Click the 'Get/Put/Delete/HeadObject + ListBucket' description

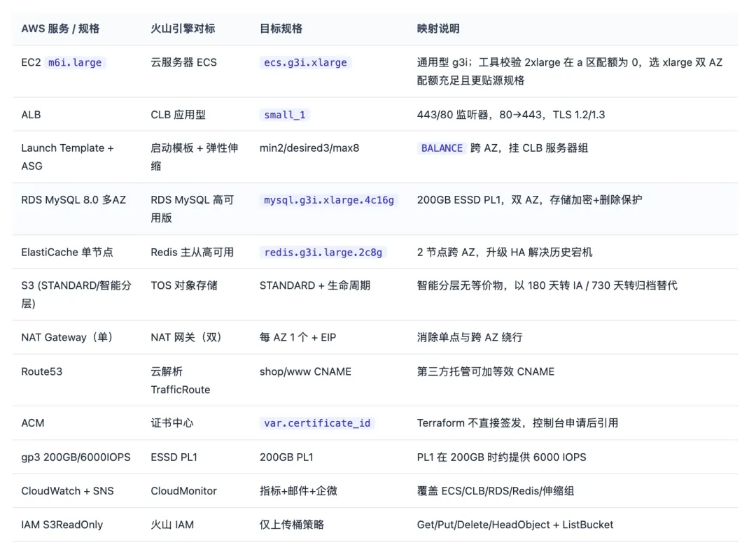click(x=515, y=525)
